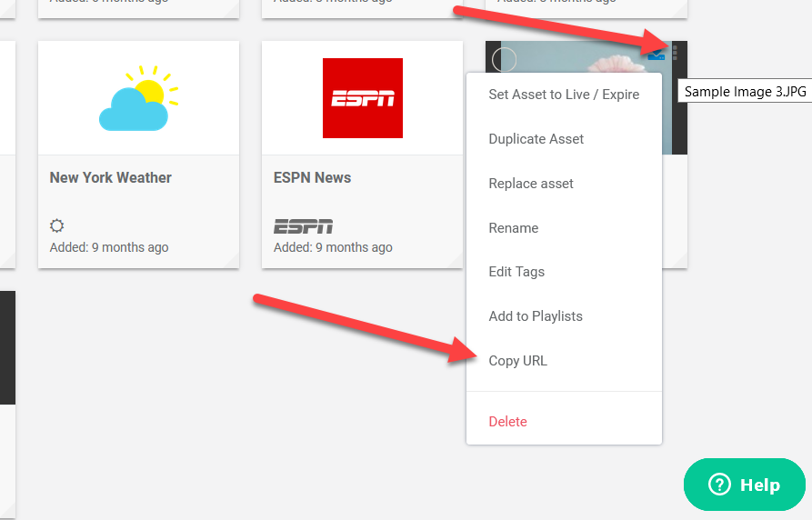Click the red ESPN logo thumbnail
Image resolution: width=812 pixels, height=520 pixels.
coord(362,98)
